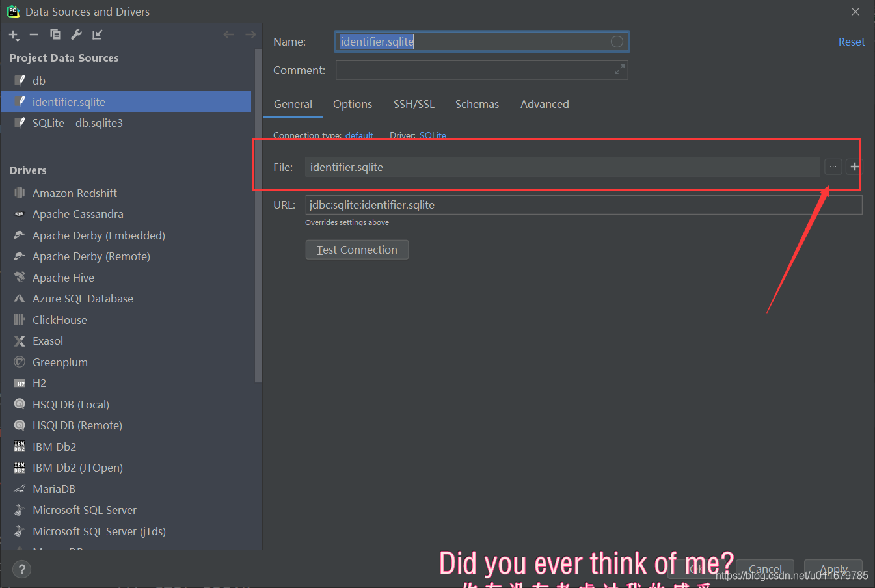Screen dimensions: 875x588
Task: Navigate back with left arrow
Action: pyautogui.click(x=228, y=34)
